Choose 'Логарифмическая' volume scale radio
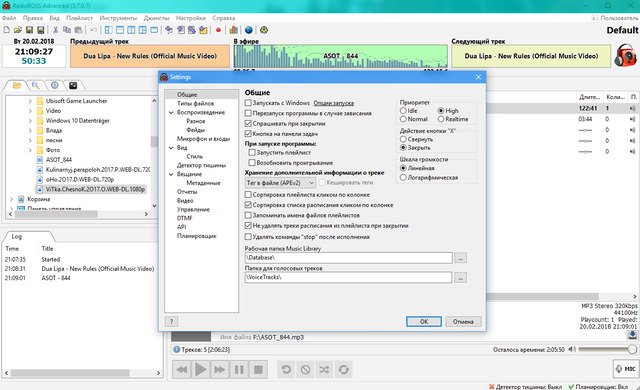This screenshot has width=640, height=390. (403, 177)
